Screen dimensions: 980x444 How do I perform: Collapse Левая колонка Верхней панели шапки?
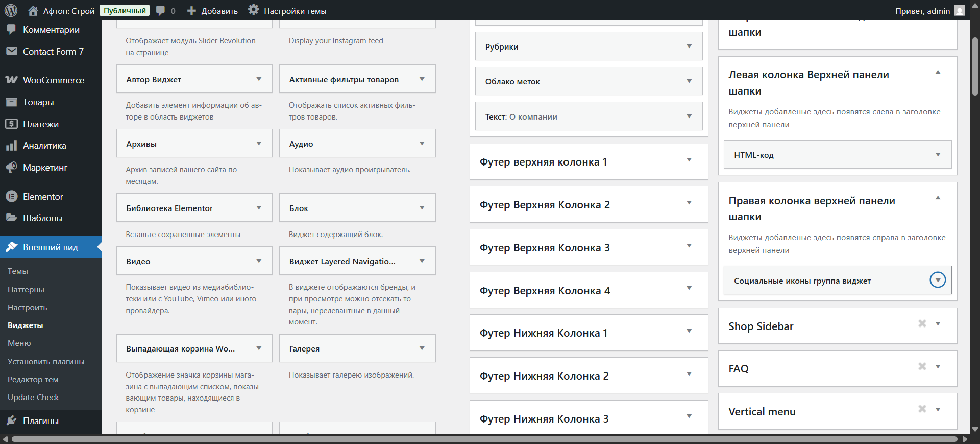click(x=938, y=73)
